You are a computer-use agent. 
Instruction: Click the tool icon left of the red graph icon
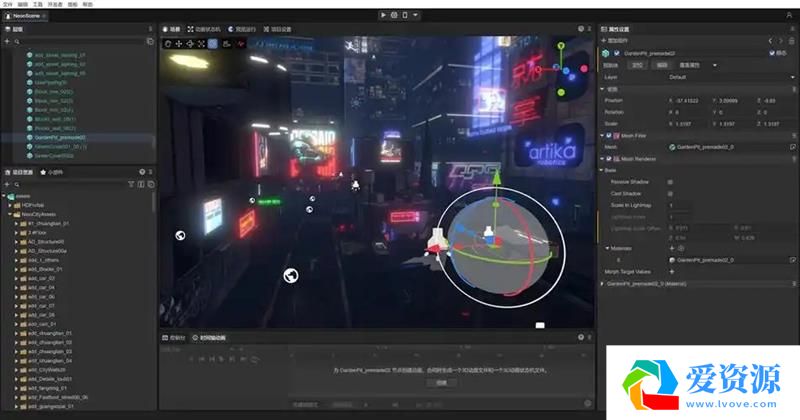point(227,44)
